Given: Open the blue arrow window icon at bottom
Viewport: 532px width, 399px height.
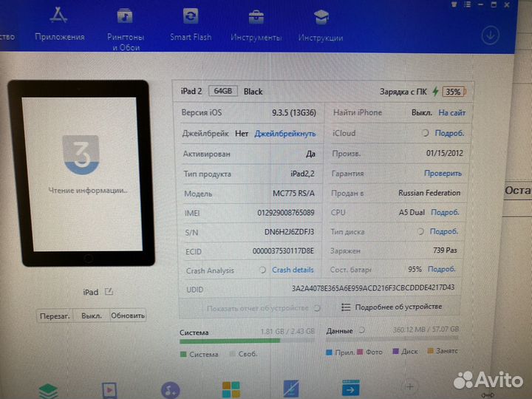Looking at the screenshot, I should point(351,388).
